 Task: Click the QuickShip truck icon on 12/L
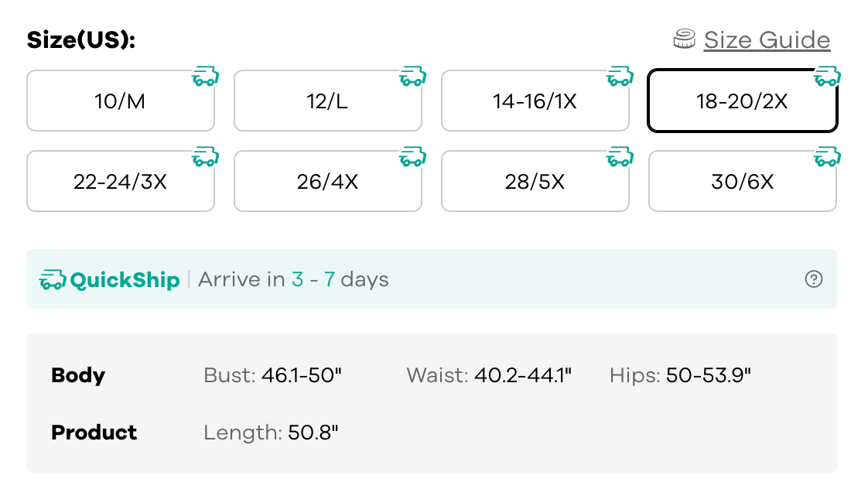[412, 77]
